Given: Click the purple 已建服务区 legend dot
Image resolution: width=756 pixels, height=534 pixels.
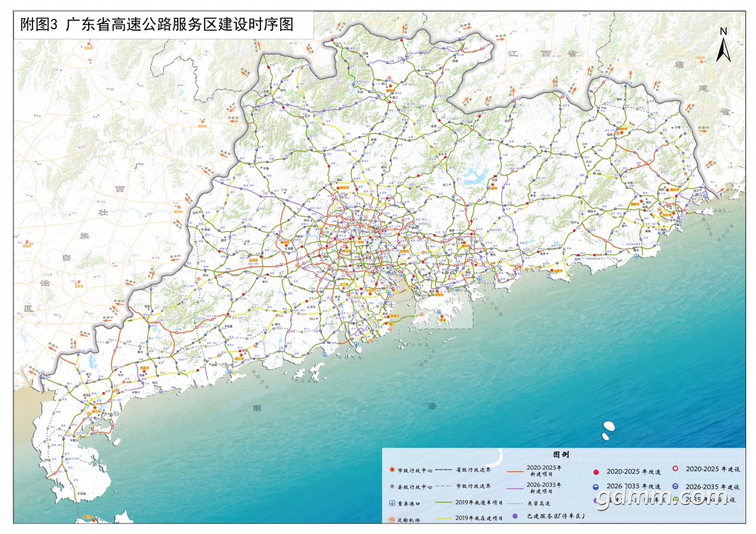Looking at the screenshot, I should (515, 516).
